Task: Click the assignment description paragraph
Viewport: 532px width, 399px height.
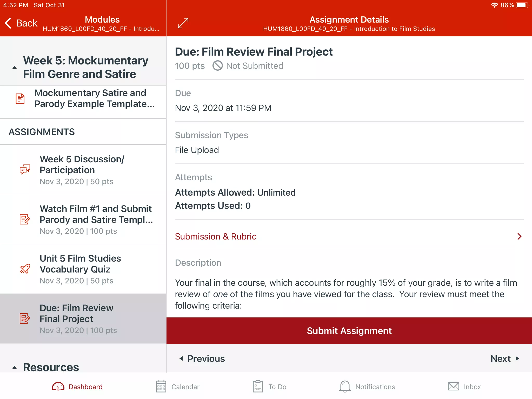Action: click(346, 294)
